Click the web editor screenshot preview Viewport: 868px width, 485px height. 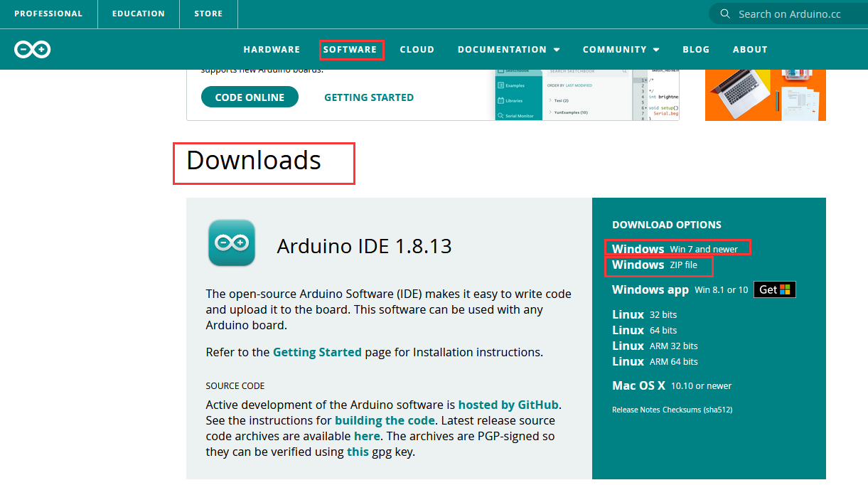586,95
